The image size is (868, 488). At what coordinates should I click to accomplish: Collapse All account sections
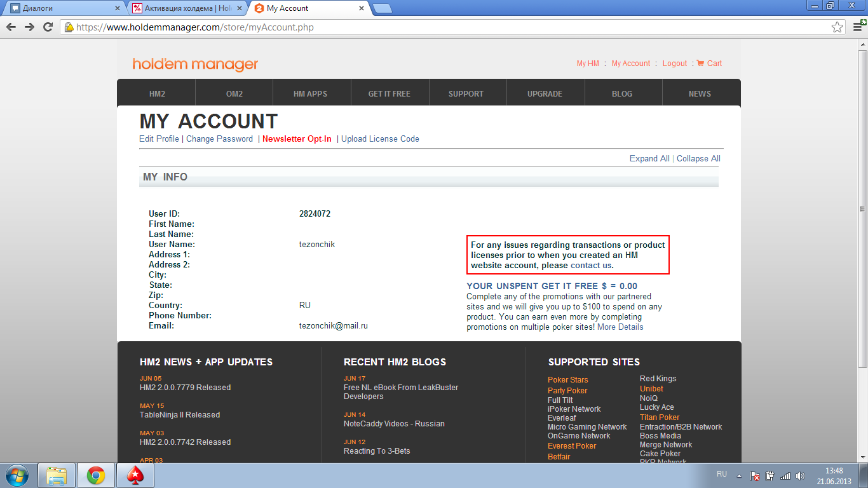(x=698, y=158)
